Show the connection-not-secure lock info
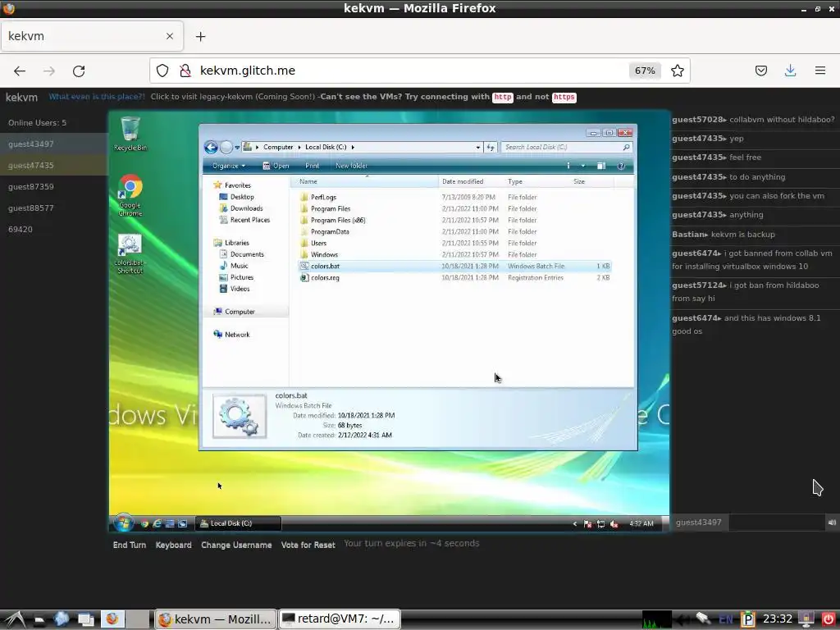Screen dimensions: 840x630 pyautogui.click(x=185, y=71)
